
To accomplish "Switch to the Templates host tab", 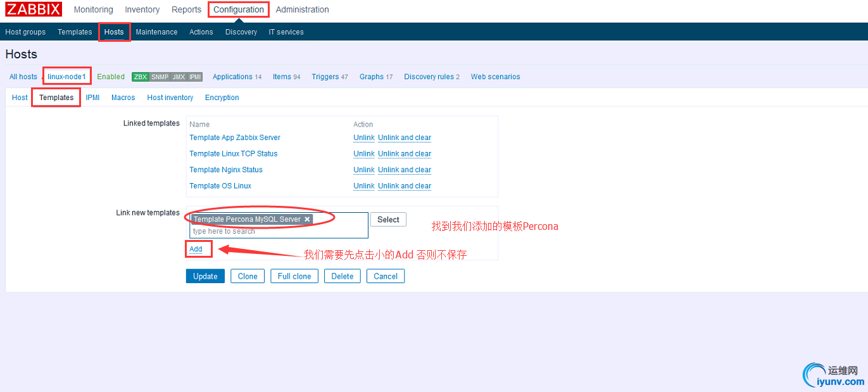I will [56, 98].
